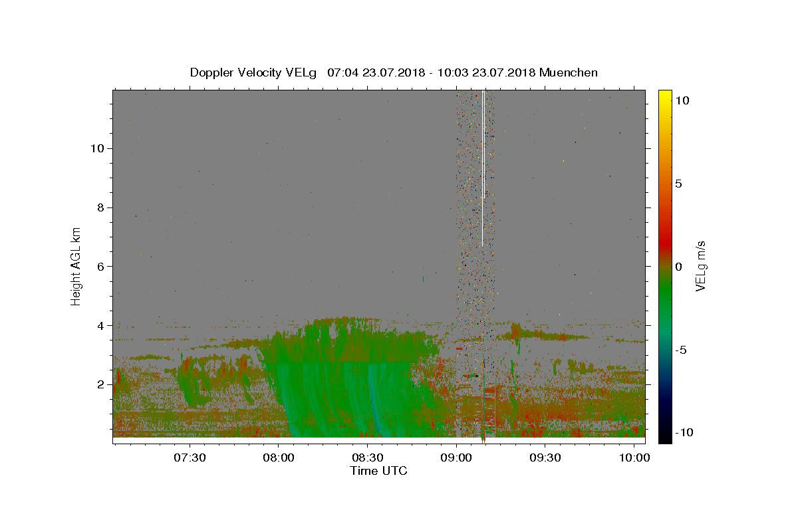Click the 'Muenchen' location in the title
Viewport: 798px width, 532px height.
569,72
